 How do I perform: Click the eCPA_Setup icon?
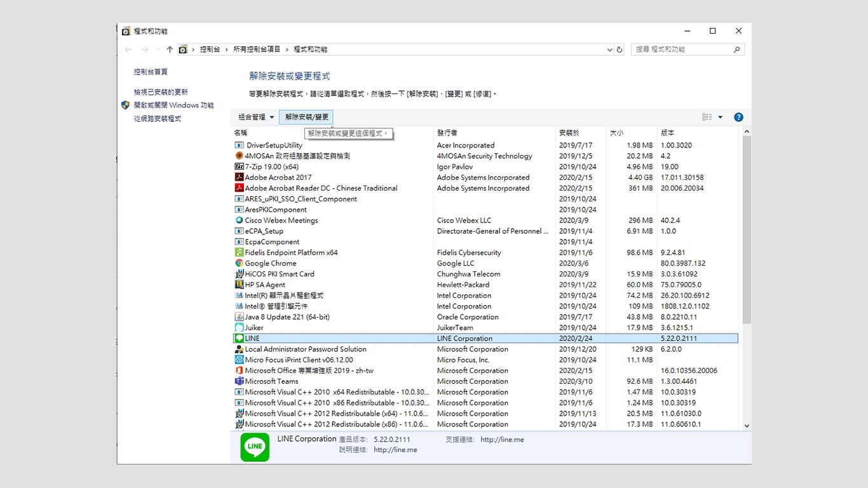[240, 231]
